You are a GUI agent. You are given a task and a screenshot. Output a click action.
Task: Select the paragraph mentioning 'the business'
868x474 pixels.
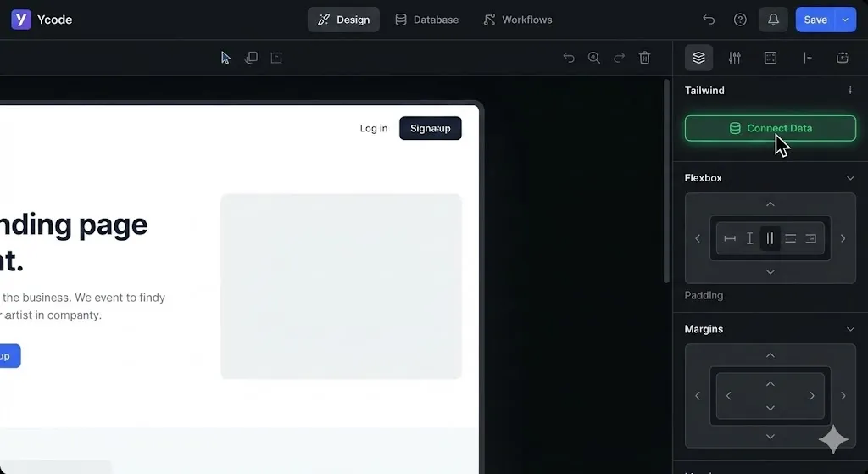pyautogui.click(x=83, y=306)
